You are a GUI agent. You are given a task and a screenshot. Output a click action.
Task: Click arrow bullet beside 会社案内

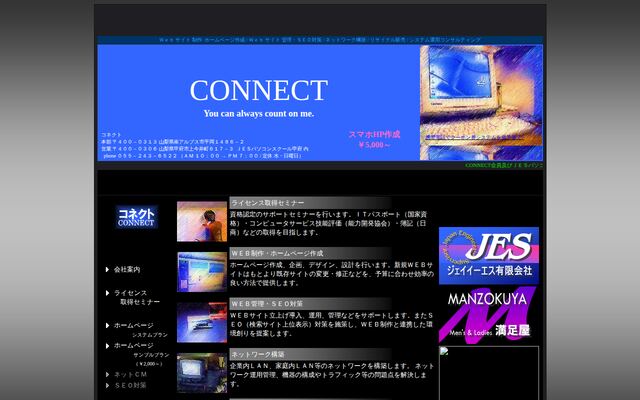tap(107, 269)
